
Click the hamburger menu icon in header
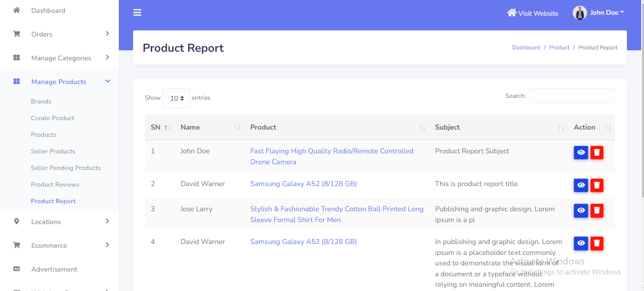137,13
